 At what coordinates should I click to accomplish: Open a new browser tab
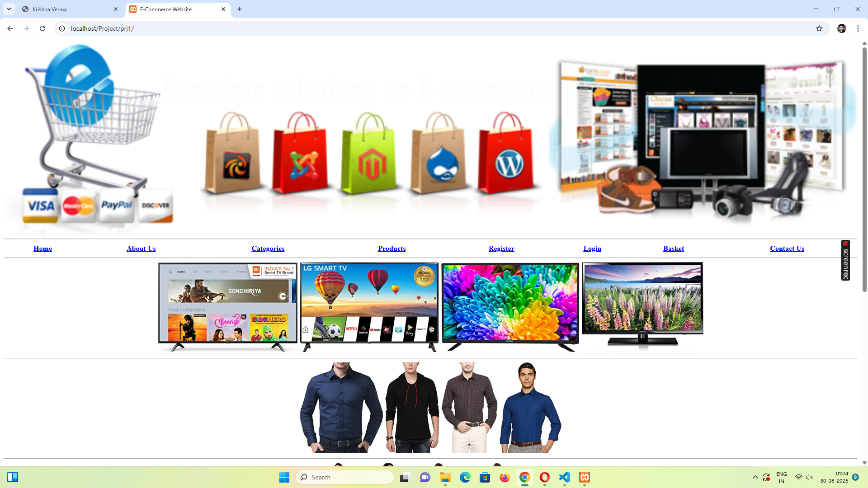coord(240,9)
